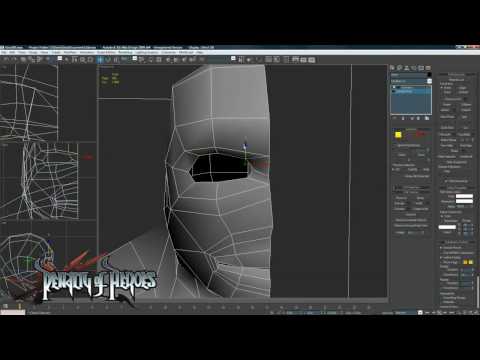Open the Modifier List dropdown
Screen dimensions: 480x360
[411, 81]
